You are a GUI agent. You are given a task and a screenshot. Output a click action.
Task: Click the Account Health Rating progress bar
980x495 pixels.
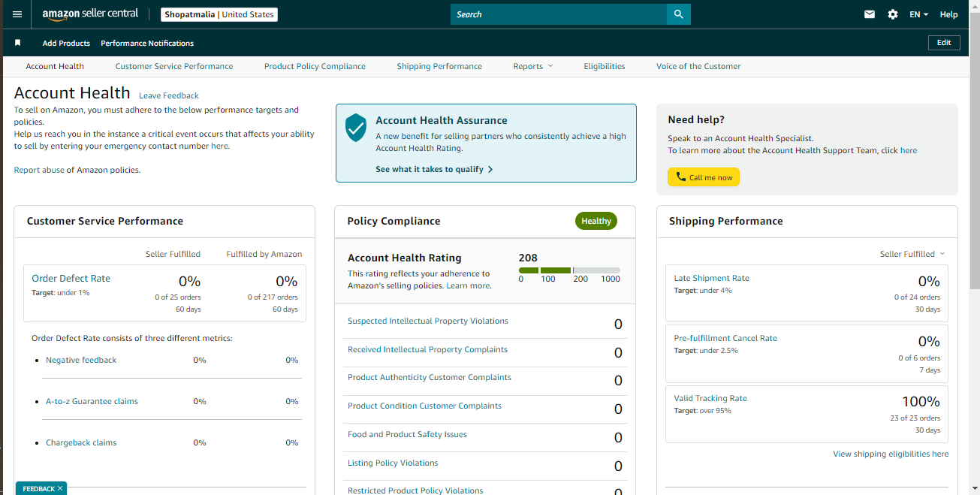tap(569, 270)
